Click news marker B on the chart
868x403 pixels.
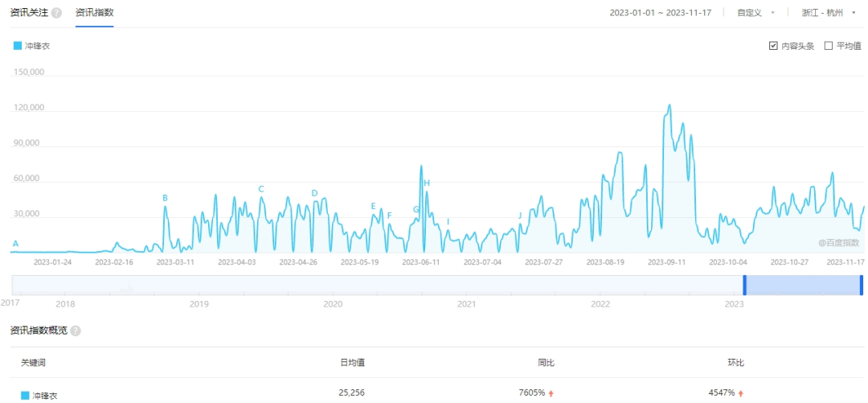[166, 198]
